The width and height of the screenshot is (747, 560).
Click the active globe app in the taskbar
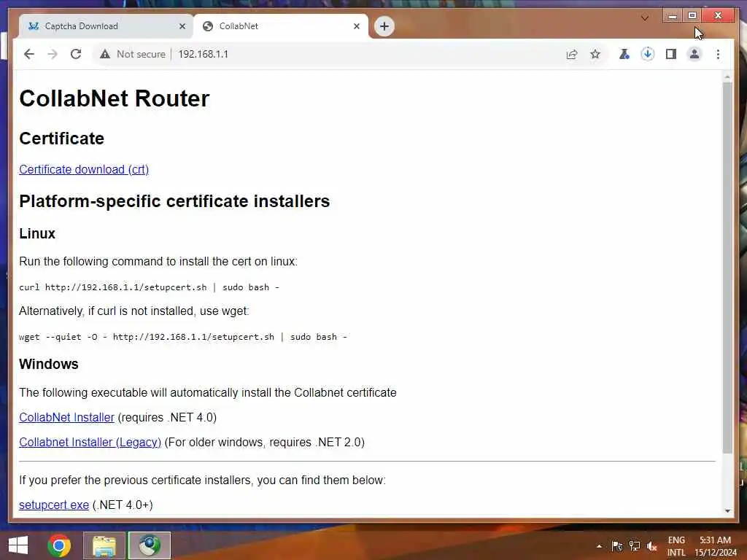tap(149, 545)
